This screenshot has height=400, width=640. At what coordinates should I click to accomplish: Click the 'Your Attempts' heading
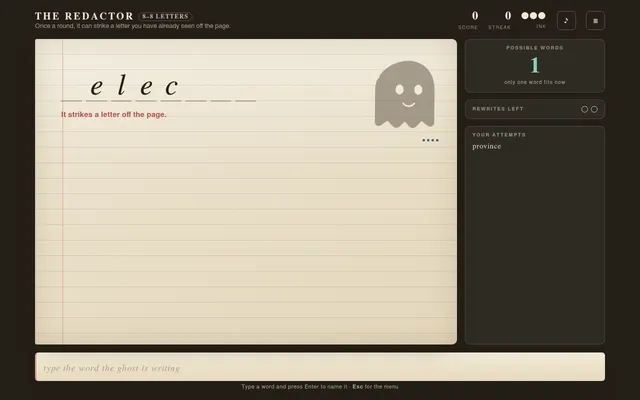(x=499, y=135)
